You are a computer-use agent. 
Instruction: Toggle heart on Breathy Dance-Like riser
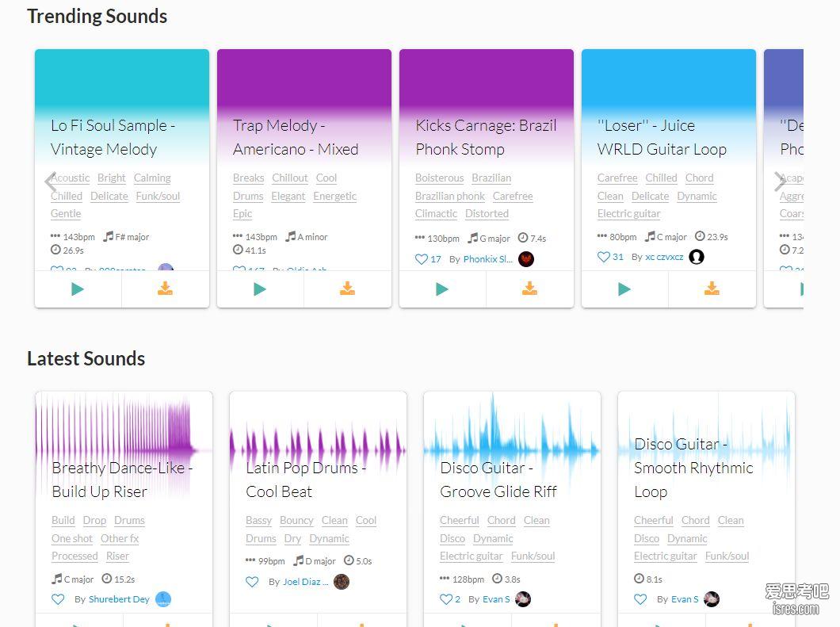pyautogui.click(x=58, y=599)
